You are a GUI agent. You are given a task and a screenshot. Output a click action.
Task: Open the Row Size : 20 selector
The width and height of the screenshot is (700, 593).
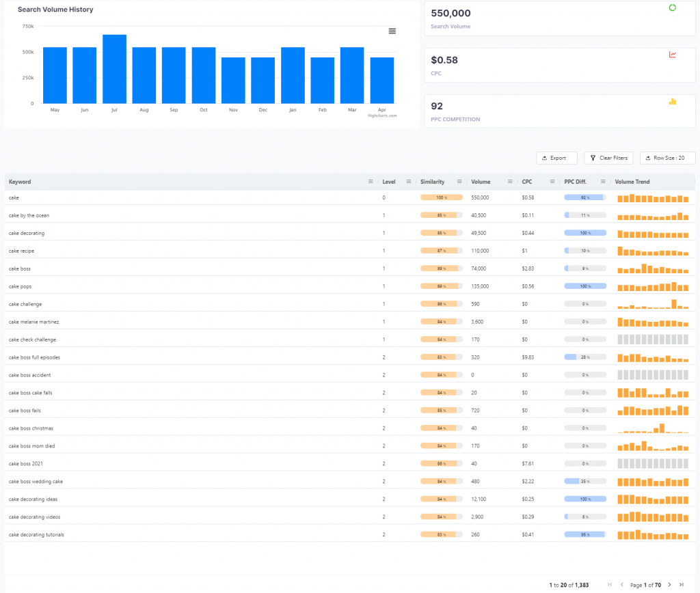pyautogui.click(x=667, y=158)
